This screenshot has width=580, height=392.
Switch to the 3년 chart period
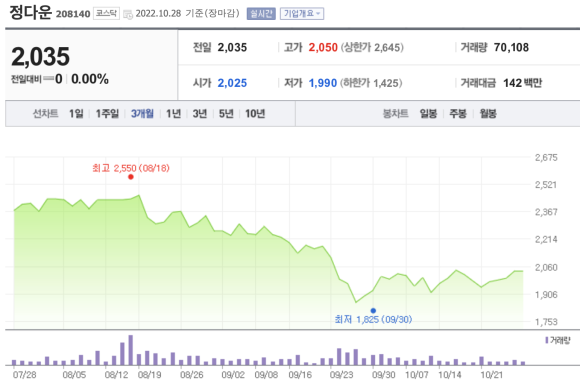pos(200,114)
